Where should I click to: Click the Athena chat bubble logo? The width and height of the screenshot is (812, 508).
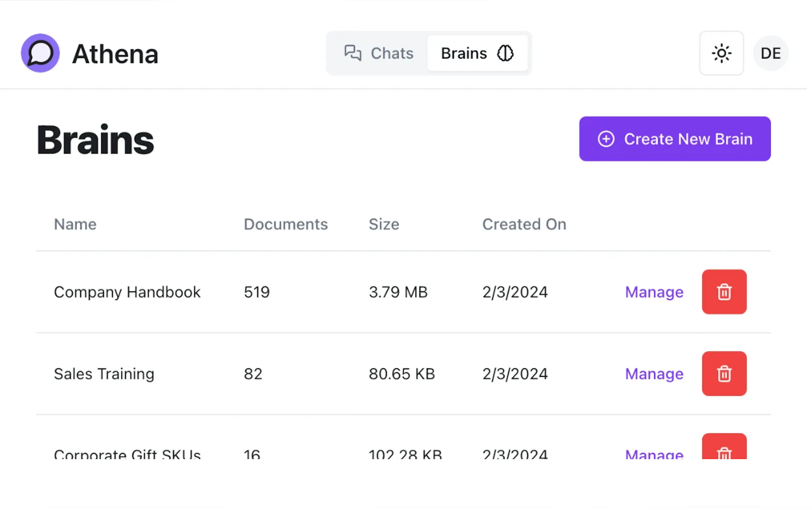click(40, 53)
